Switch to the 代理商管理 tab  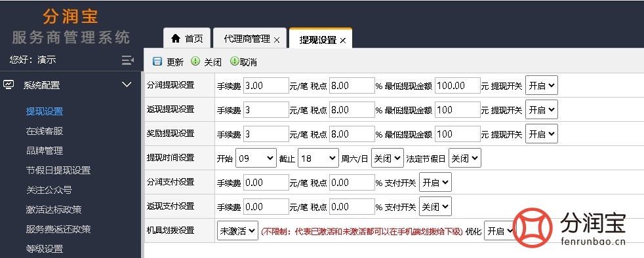tap(250, 38)
